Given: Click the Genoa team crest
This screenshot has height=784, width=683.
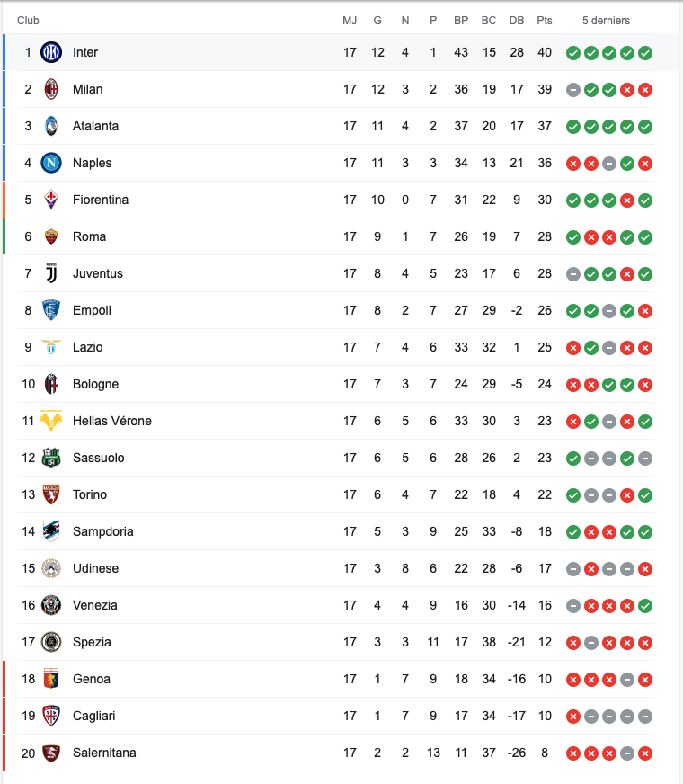Looking at the screenshot, I should coord(51,679).
